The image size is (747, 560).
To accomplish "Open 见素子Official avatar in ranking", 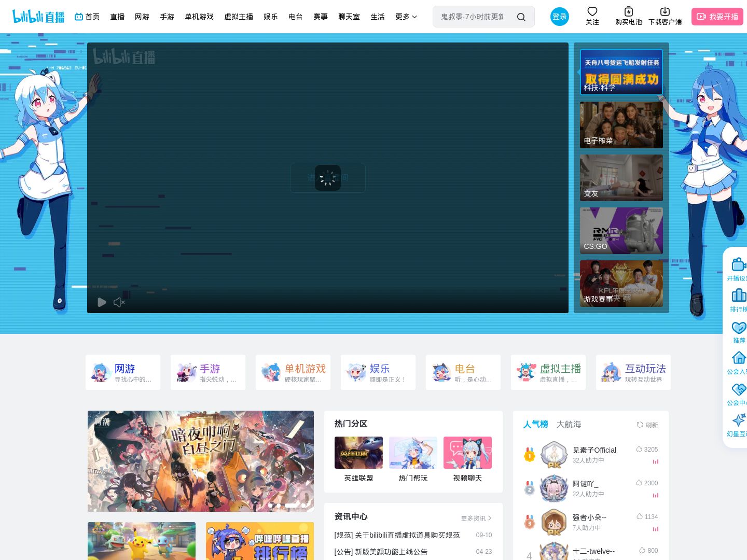I will [x=554, y=455].
